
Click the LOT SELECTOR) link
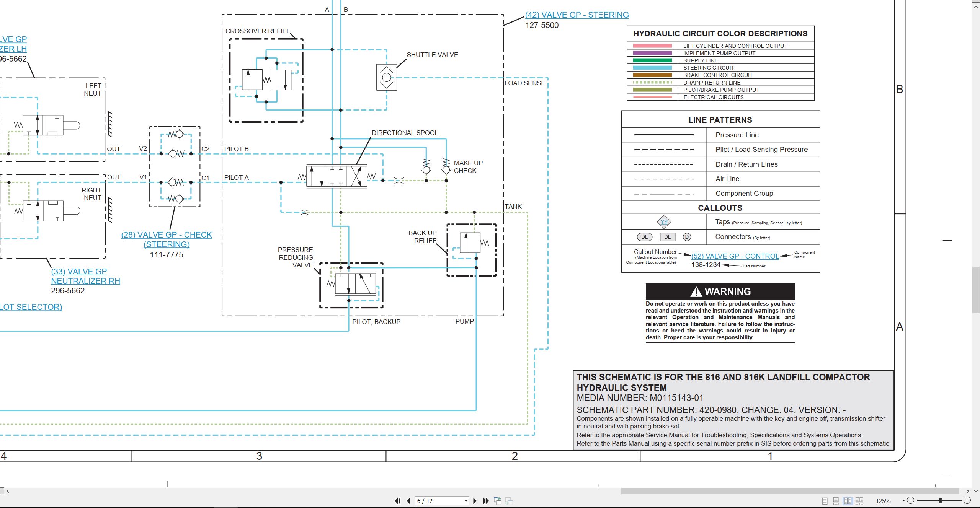click(x=31, y=307)
